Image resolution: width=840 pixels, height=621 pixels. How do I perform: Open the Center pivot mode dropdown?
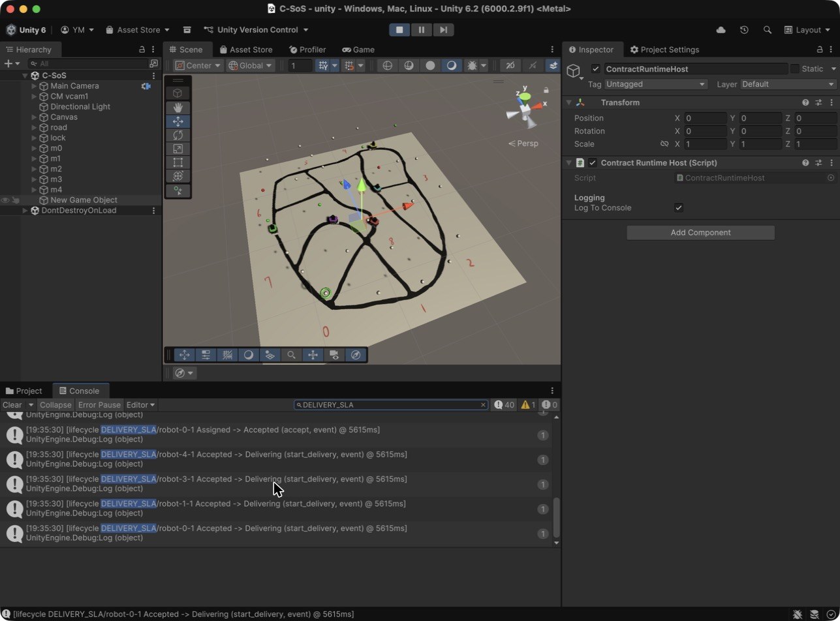pyautogui.click(x=198, y=65)
